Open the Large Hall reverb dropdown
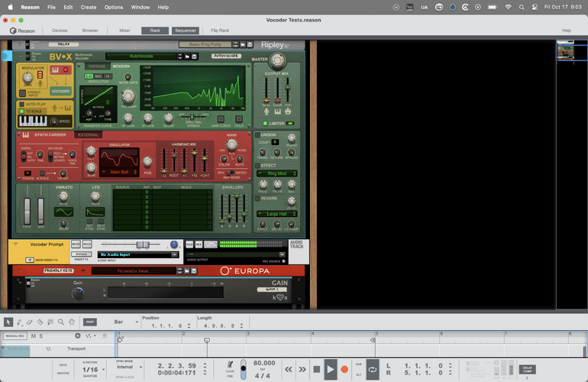 click(277, 214)
